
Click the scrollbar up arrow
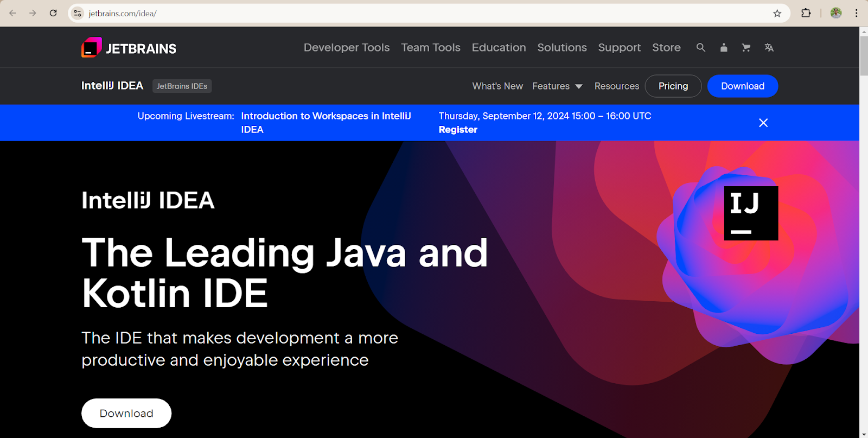864,31
